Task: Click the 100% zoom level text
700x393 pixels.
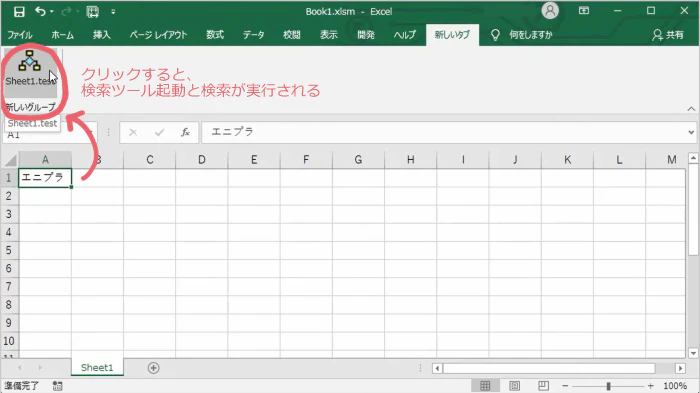Action: (x=675, y=386)
